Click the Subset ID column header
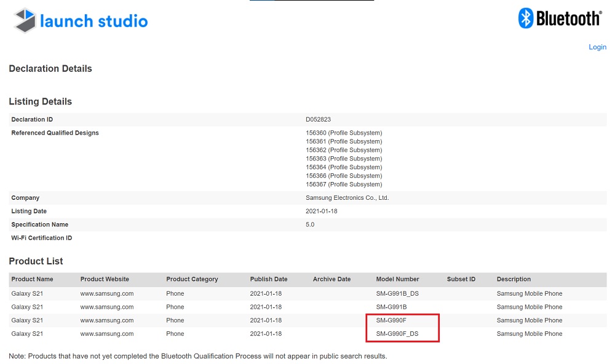615x364 pixels. coord(461,279)
